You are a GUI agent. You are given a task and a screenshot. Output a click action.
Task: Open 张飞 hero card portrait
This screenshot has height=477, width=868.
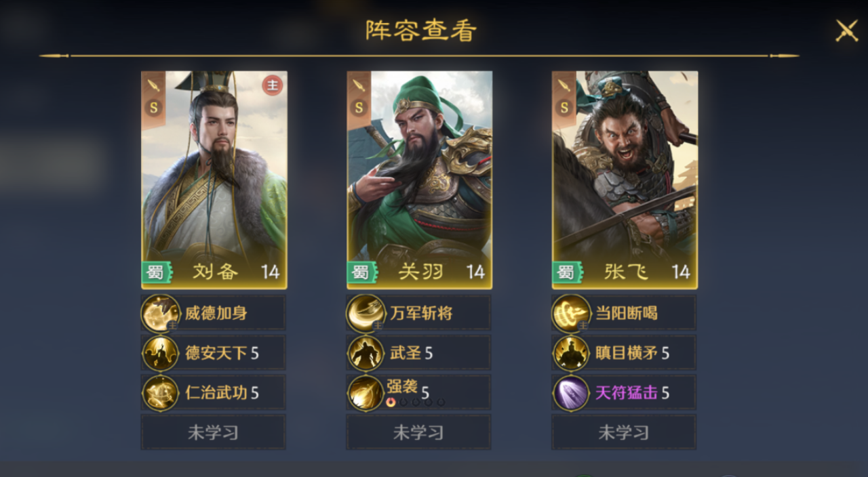[x=625, y=180]
